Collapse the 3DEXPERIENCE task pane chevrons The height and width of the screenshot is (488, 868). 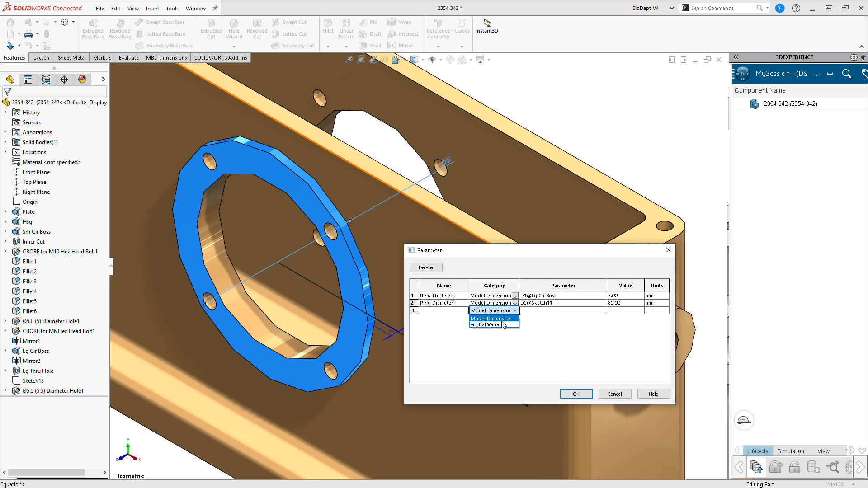(736, 57)
